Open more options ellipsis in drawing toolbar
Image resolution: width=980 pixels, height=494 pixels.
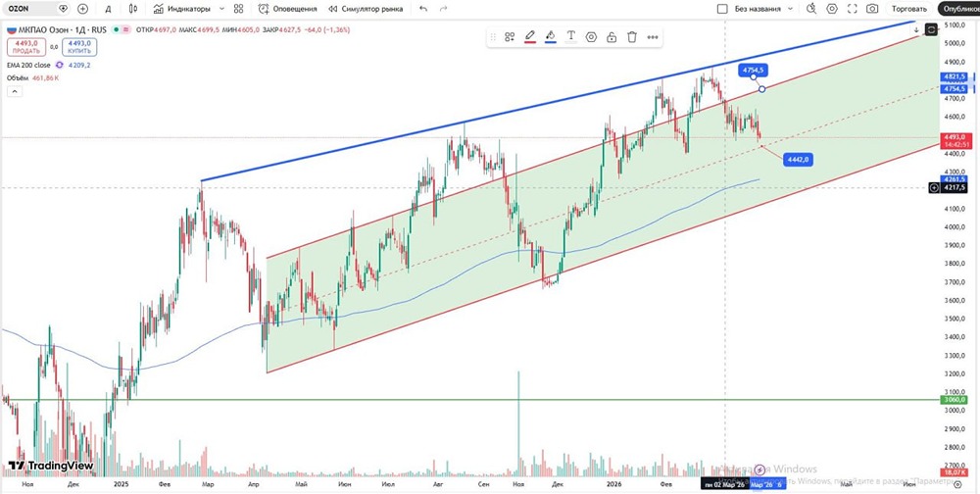click(653, 37)
